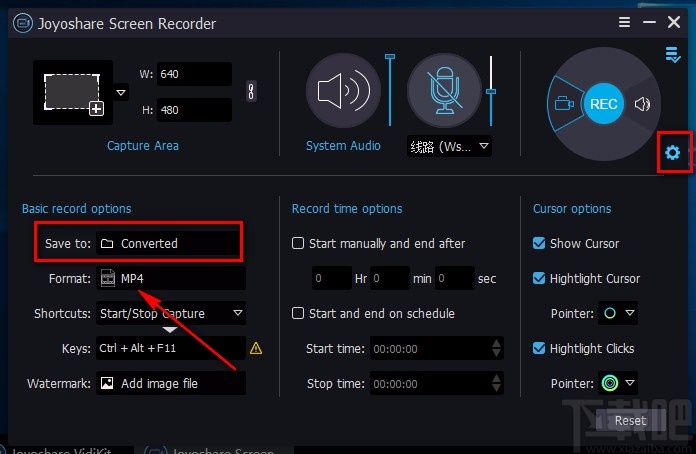Click the Keys field Ctrl + Alt + F11

pyautogui.click(x=170, y=348)
